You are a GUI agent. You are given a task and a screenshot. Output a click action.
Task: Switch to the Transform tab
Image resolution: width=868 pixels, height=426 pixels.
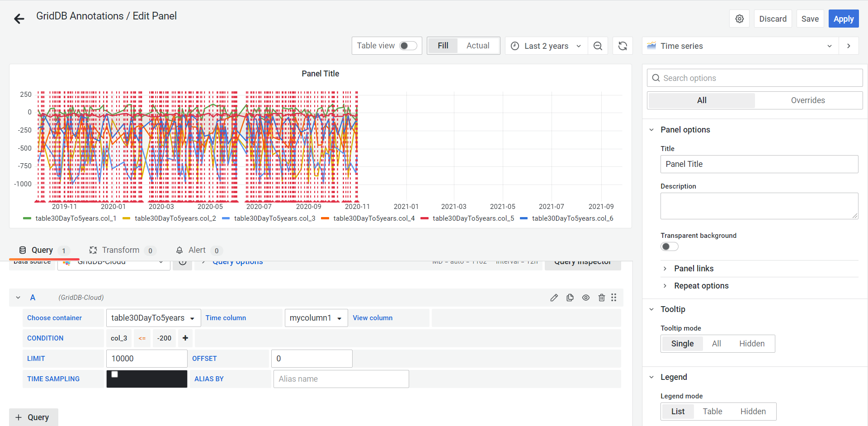[x=121, y=250]
